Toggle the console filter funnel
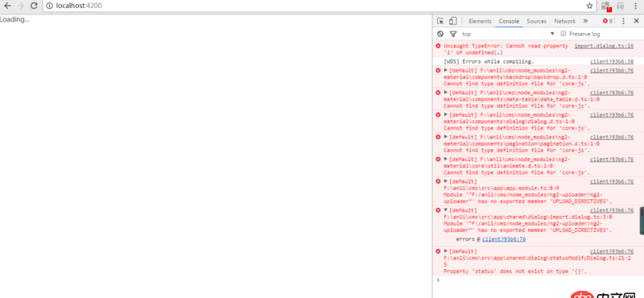Viewport: 644px width, 298px height. [x=453, y=34]
